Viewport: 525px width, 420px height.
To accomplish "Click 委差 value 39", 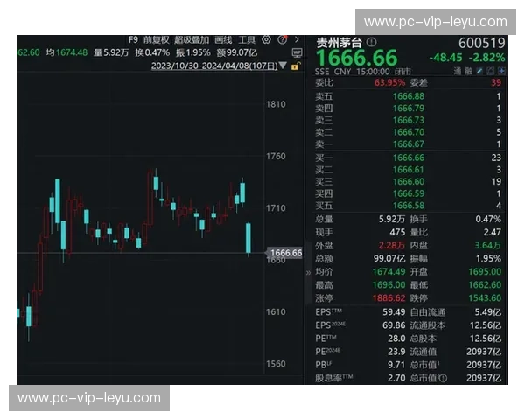I will tap(496, 82).
